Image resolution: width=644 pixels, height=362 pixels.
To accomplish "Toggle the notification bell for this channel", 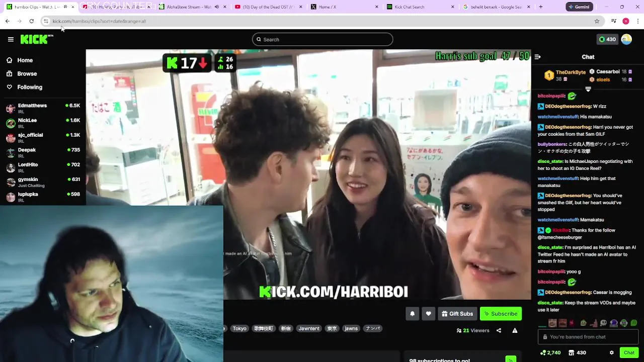I will (x=412, y=314).
